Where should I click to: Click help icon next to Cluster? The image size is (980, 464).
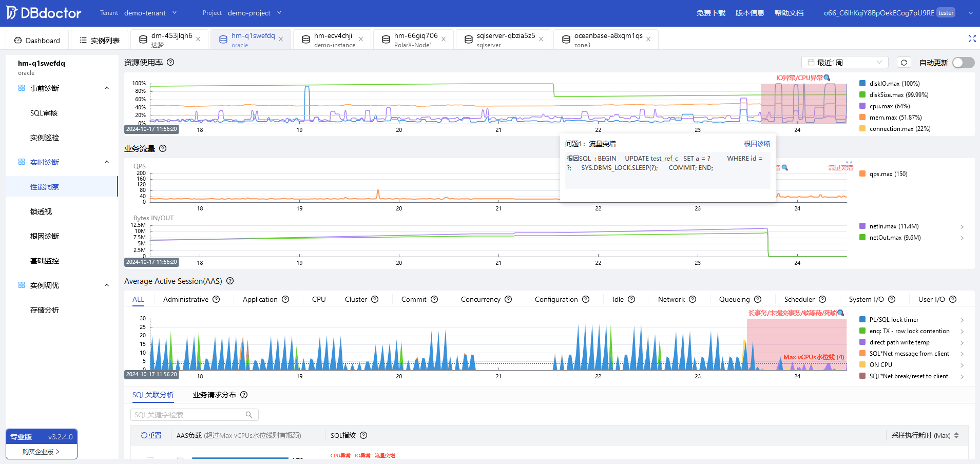[375, 299]
